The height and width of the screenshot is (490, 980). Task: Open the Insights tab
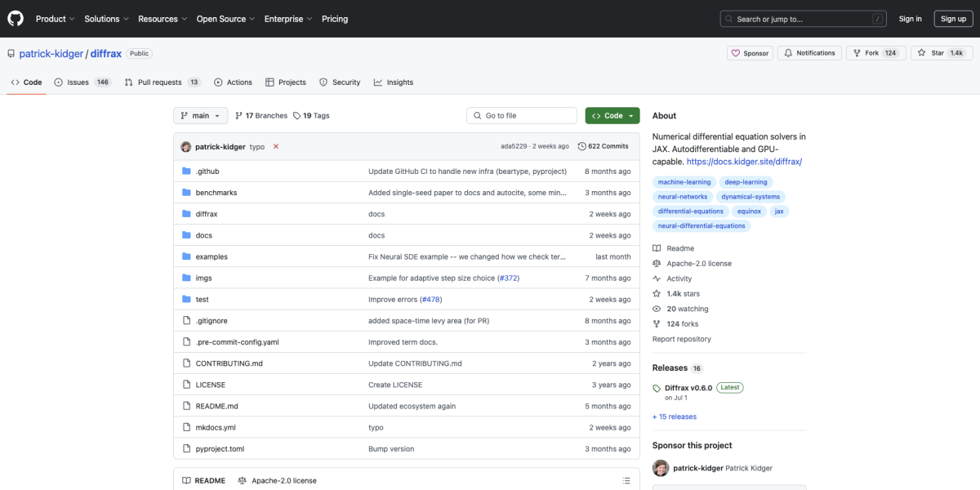[x=394, y=82]
